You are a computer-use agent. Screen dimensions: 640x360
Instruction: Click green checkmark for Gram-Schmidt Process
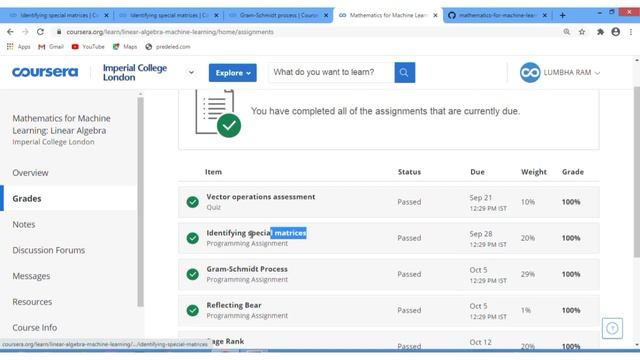pos(193,274)
